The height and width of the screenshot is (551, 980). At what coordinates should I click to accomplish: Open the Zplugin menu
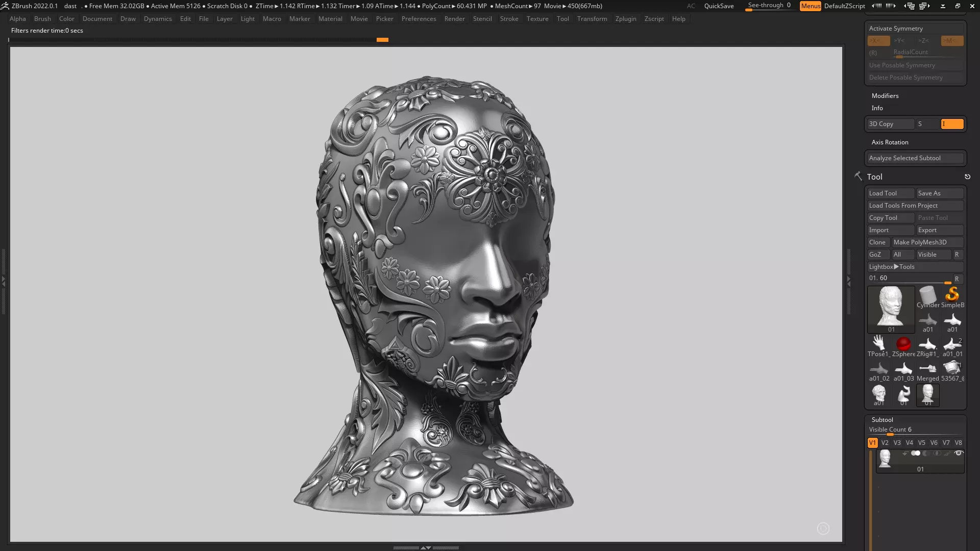[626, 19]
